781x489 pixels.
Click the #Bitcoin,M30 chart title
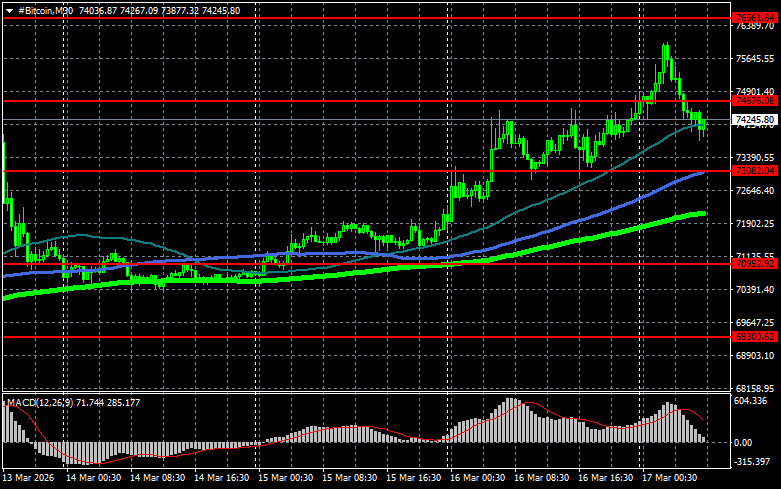pos(45,10)
